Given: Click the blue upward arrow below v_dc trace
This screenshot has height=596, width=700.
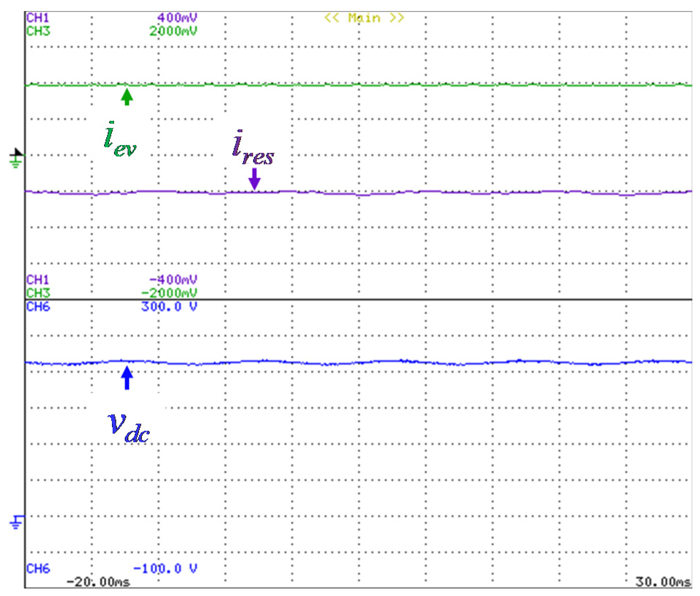Looking at the screenshot, I should 127,378.
